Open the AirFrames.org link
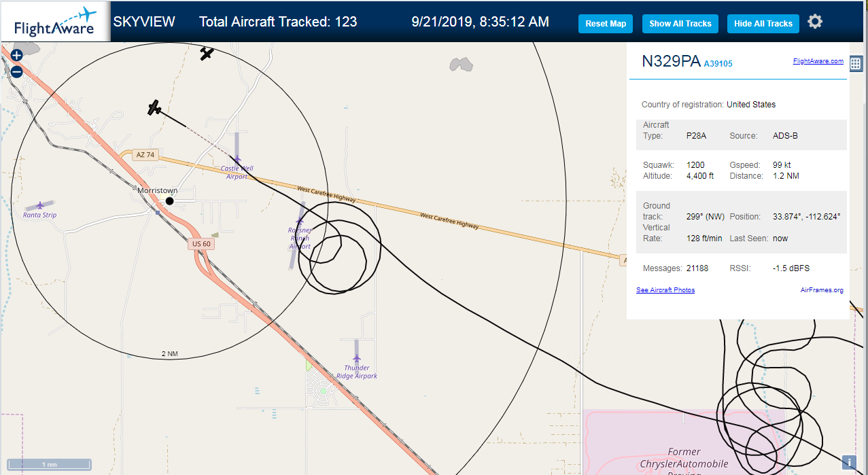The width and height of the screenshot is (868, 475). click(x=822, y=290)
